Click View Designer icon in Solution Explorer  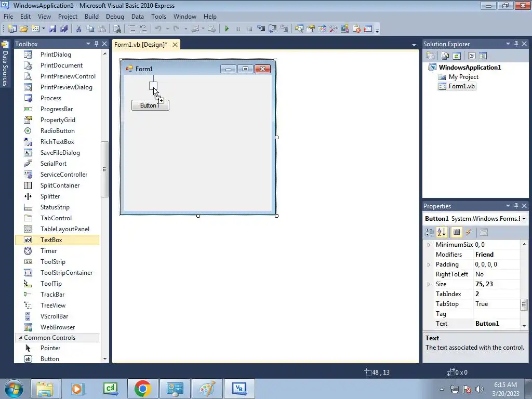[483, 56]
